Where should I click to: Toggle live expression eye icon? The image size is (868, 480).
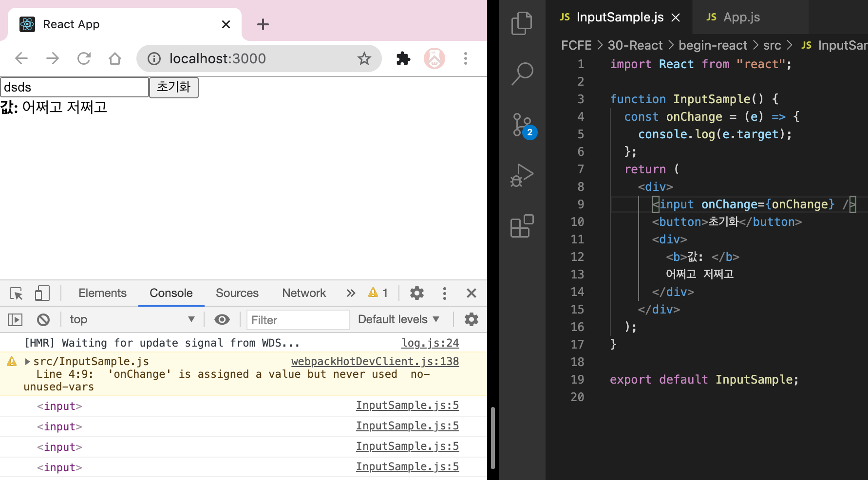tap(222, 319)
